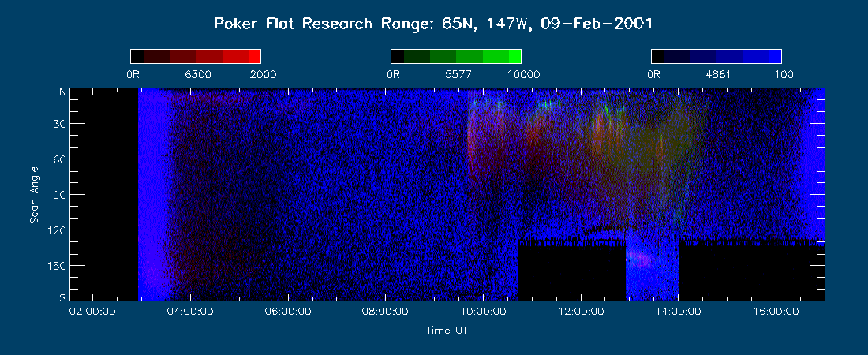This screenshot has width=868, height=355.
Task: Click the '90' scan angle tick label
Action: [60, 194]
